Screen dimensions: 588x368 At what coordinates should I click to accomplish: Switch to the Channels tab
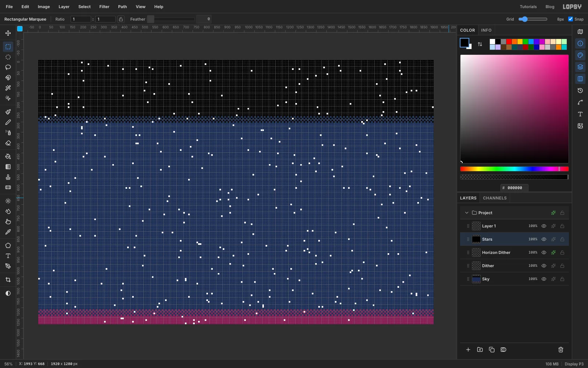[495, 198]
